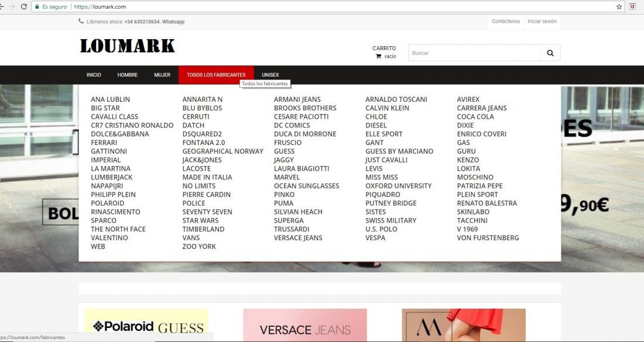The height and width of the screenshot is (342, 644).
Task: Select TIMBERLAND manufacturer
Action: coord(203,229)
